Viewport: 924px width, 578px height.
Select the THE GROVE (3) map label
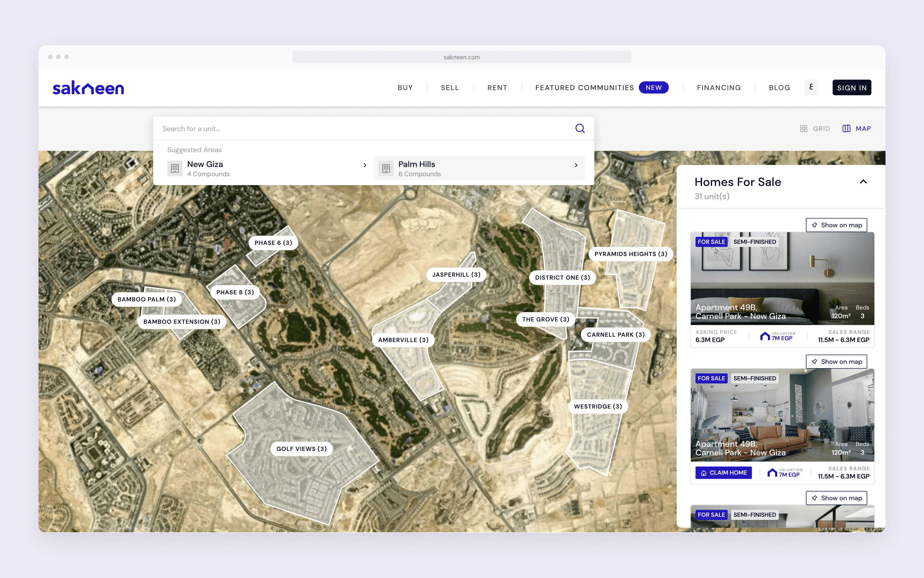(546, 319)
